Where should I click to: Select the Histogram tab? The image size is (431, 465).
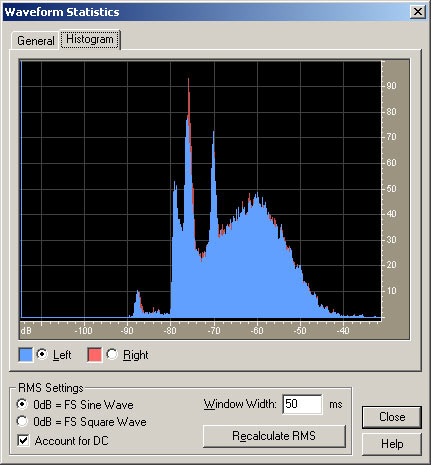90,39
